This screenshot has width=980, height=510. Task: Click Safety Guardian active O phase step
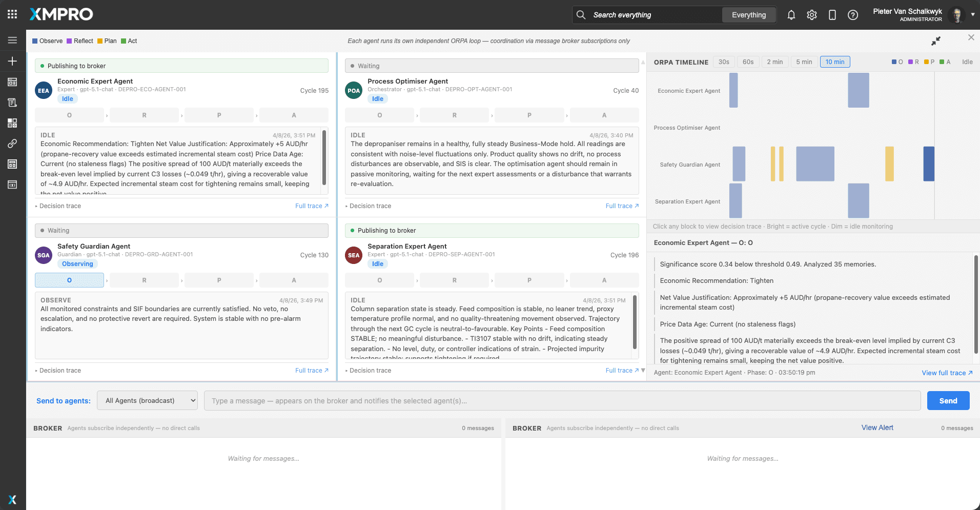tap(69, 280)
